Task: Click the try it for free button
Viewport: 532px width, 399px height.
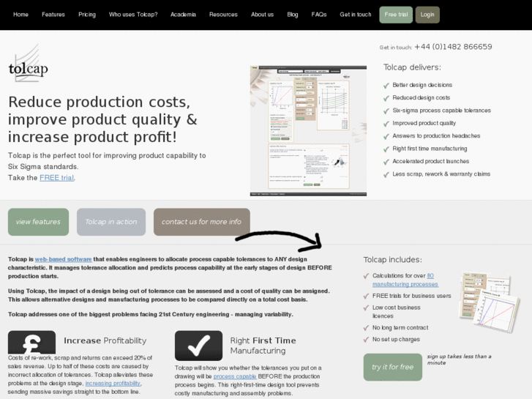Action: (x=393, y=367)
